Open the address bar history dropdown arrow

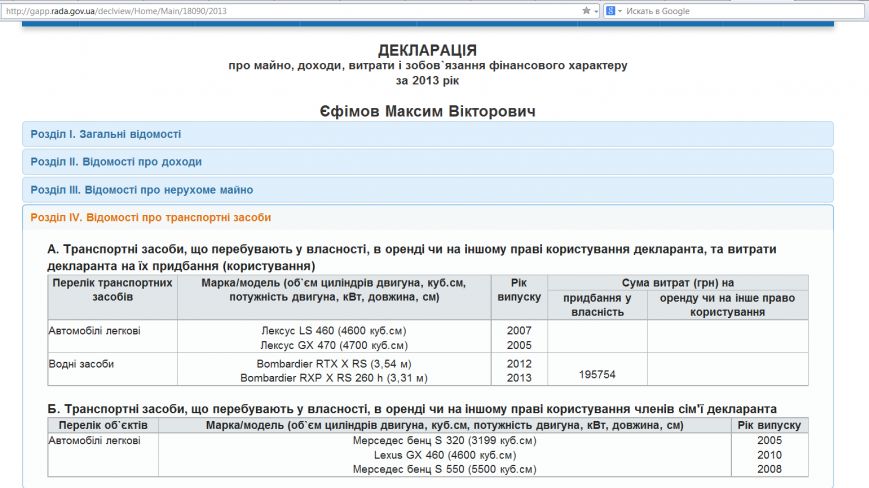596,11
